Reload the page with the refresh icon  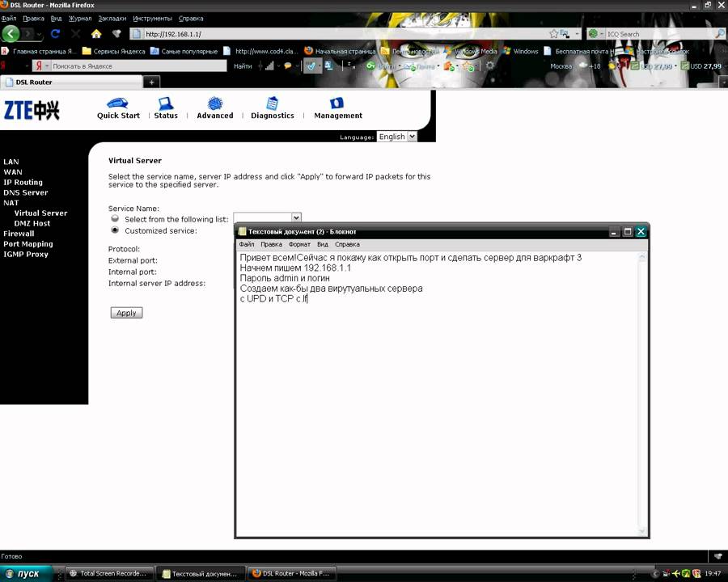point(55,34)
